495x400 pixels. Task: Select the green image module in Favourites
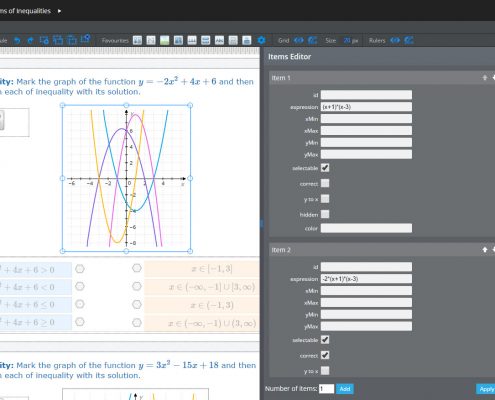click(x=164, y=40)
